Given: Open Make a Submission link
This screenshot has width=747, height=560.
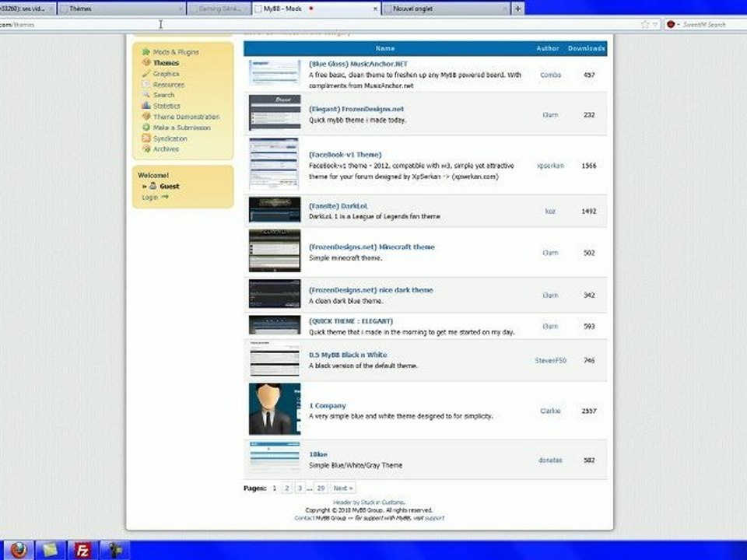Looking at the screenshot, I should click(x=181, y=128).
